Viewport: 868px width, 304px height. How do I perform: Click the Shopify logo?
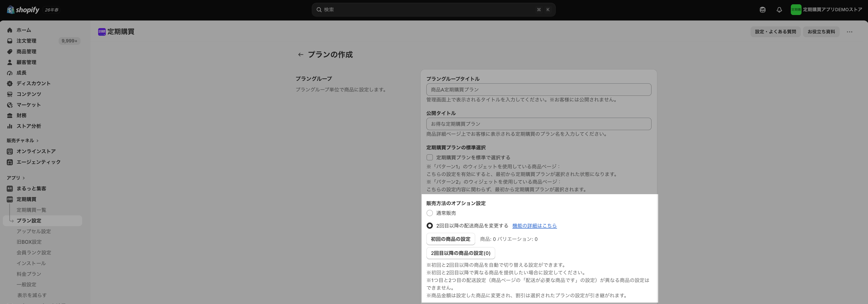coord(23,10)
